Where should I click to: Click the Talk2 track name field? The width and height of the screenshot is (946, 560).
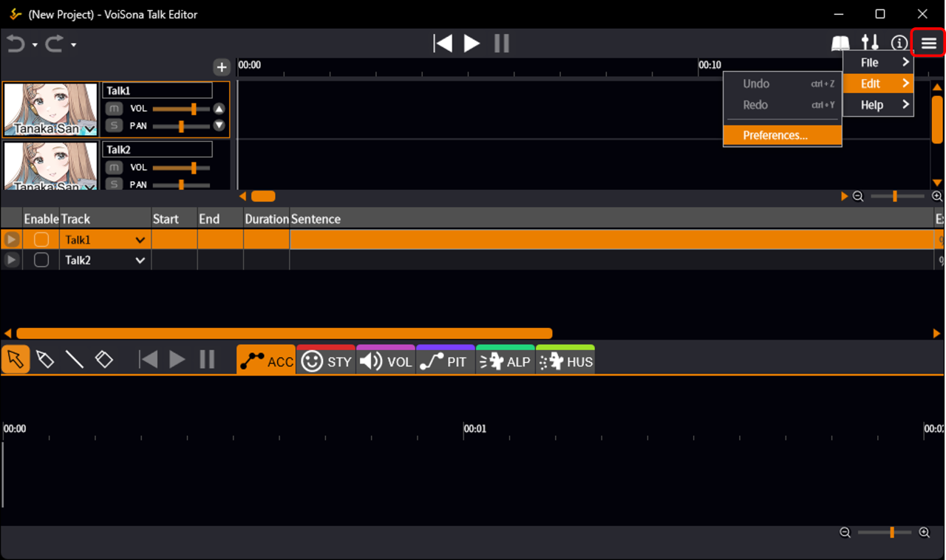coord(157,149)
